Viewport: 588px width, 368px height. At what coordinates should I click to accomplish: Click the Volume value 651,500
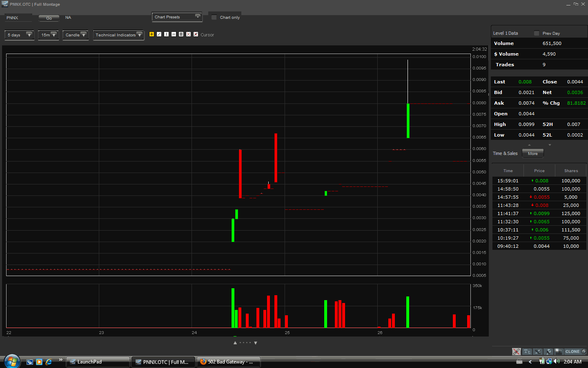552,43
